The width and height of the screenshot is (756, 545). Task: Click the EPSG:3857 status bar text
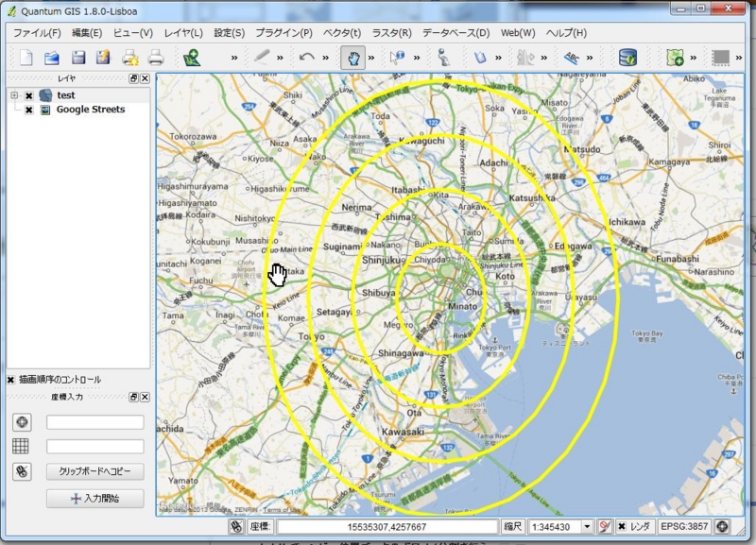684,526
